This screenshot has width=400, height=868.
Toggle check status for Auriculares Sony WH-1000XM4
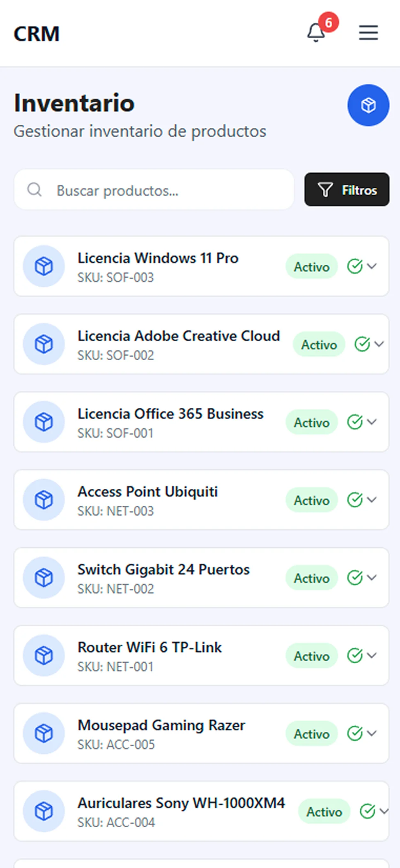[x=367, y=811]
